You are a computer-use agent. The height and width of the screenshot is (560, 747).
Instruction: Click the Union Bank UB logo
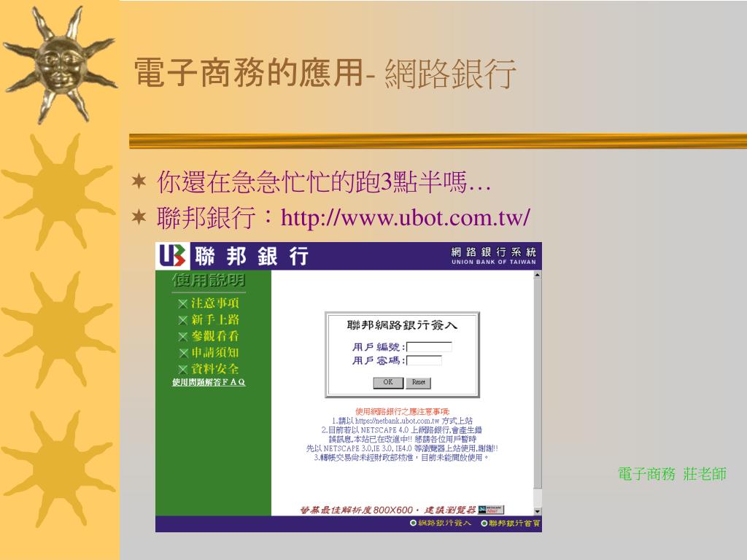click(172, 256)
